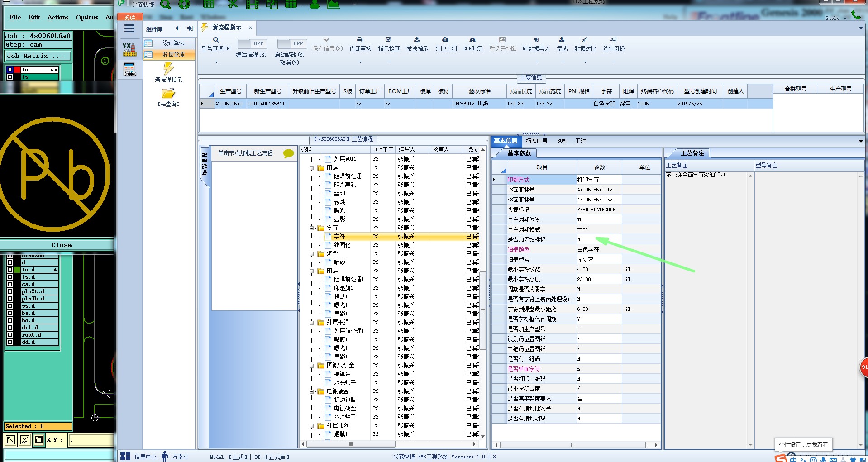Open the Bom查询2 folder component
Image resolution: width=868 pixels, height=462 pixels.
[x=168, y=93]
